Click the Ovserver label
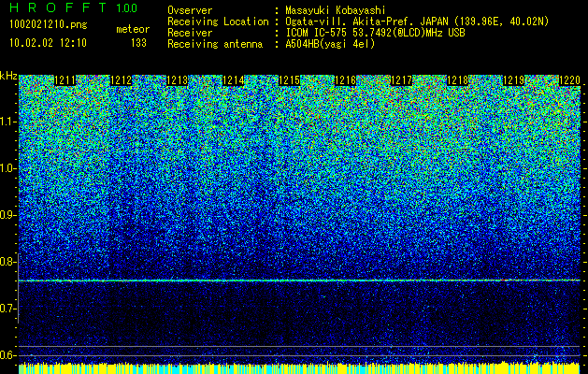The image size is (588, 374). 190,10
